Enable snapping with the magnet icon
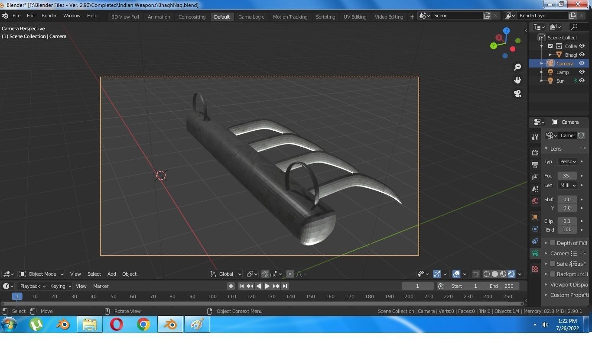 tap(265, 274)
